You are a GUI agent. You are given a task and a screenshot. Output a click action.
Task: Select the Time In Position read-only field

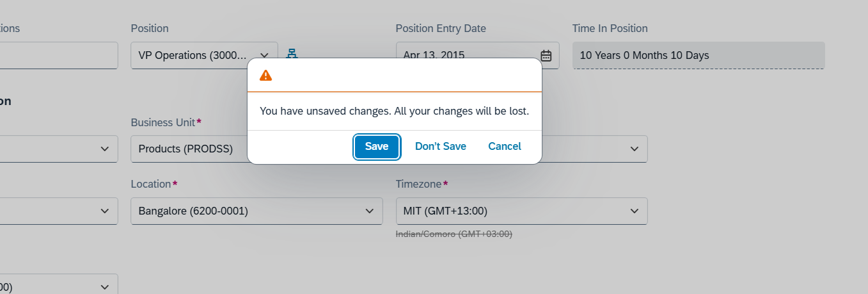click(x=698, y=55)
